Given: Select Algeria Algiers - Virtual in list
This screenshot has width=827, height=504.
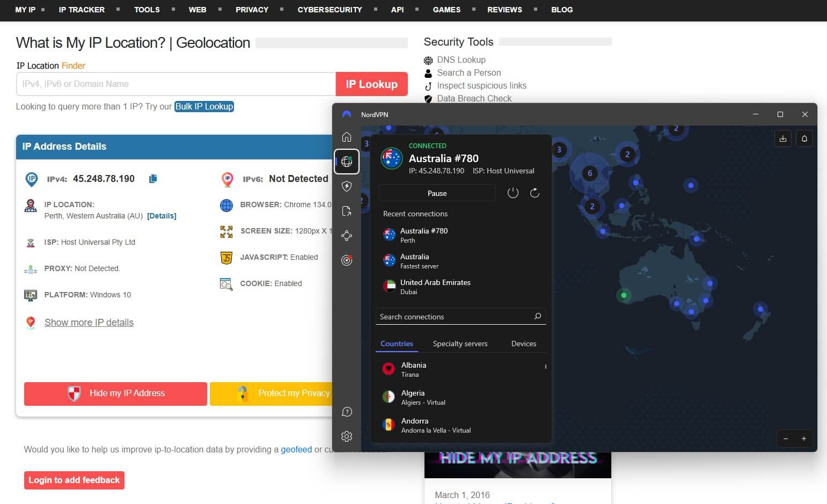Looking at the screenshot, I should pos(460,397).
